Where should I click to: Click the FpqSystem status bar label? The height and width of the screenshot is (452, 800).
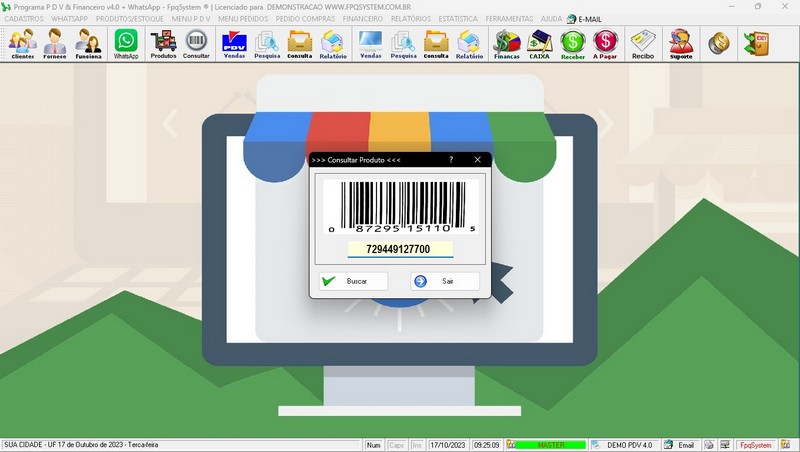[x=756, y=445]
